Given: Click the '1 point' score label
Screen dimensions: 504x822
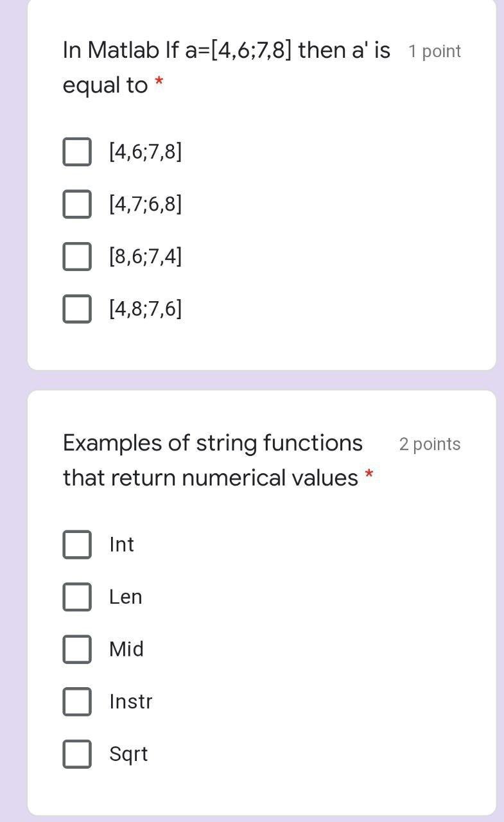Looking at the screenshot, I should tap(435, 51).
